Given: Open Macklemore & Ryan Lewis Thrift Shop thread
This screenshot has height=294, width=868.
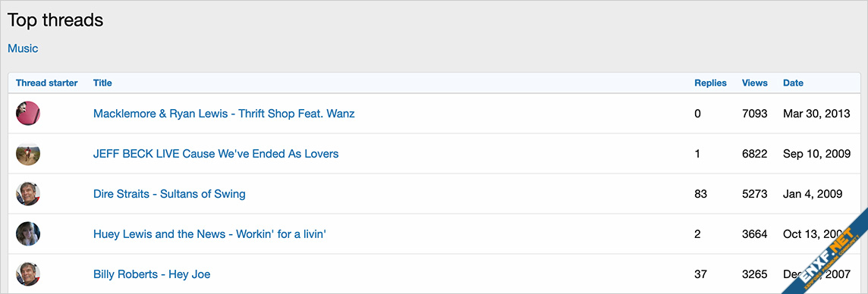Looking at the screenshot, I should (224, 114).
